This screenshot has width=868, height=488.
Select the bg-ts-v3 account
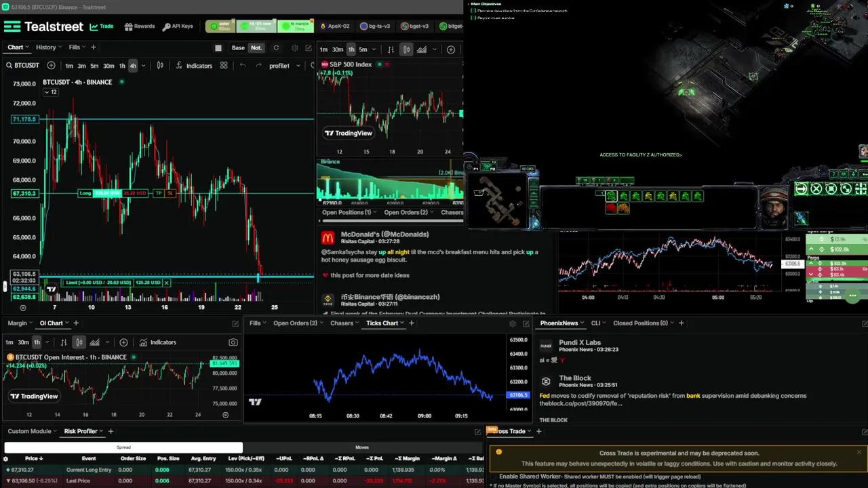[x=375, y=26]
